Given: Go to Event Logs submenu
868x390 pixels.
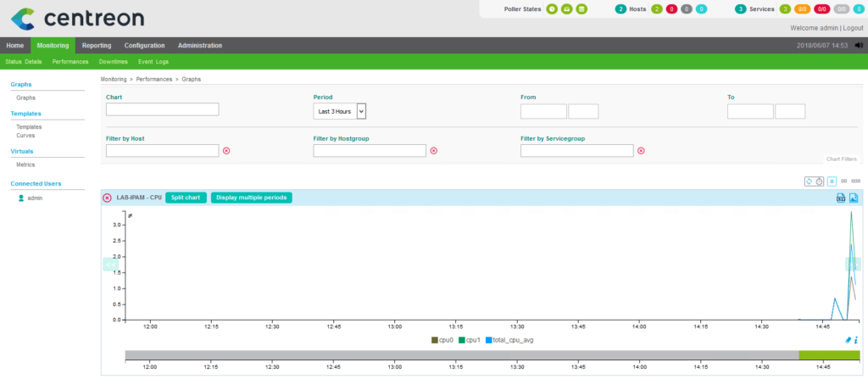Looking at the screenshot, I should click(x=153, y=62).
